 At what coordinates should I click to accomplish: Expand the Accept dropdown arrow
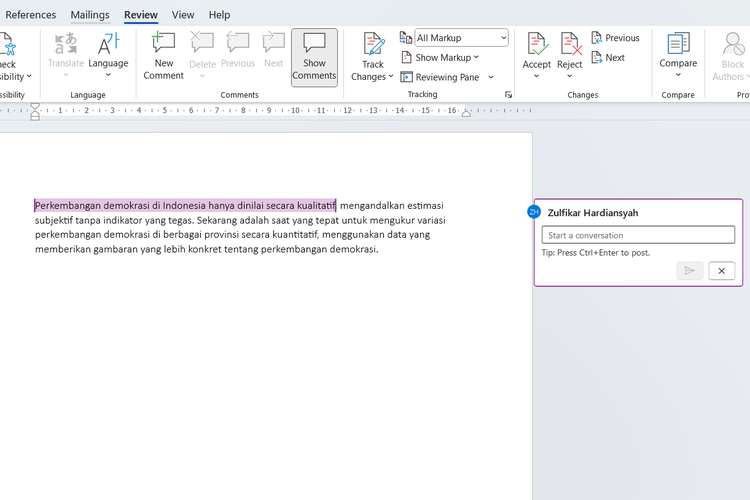pos(537,76)
